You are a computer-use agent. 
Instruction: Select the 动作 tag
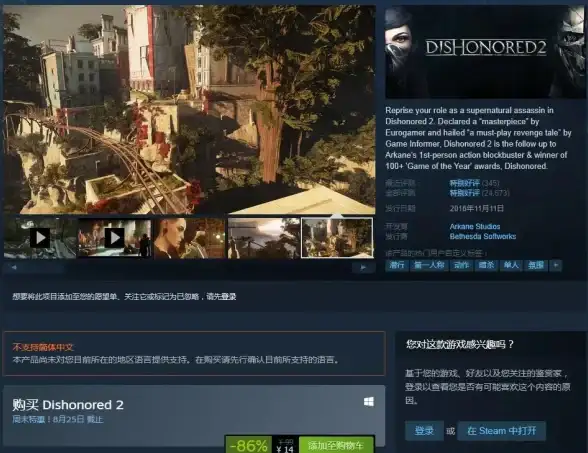tap(461, 265)
